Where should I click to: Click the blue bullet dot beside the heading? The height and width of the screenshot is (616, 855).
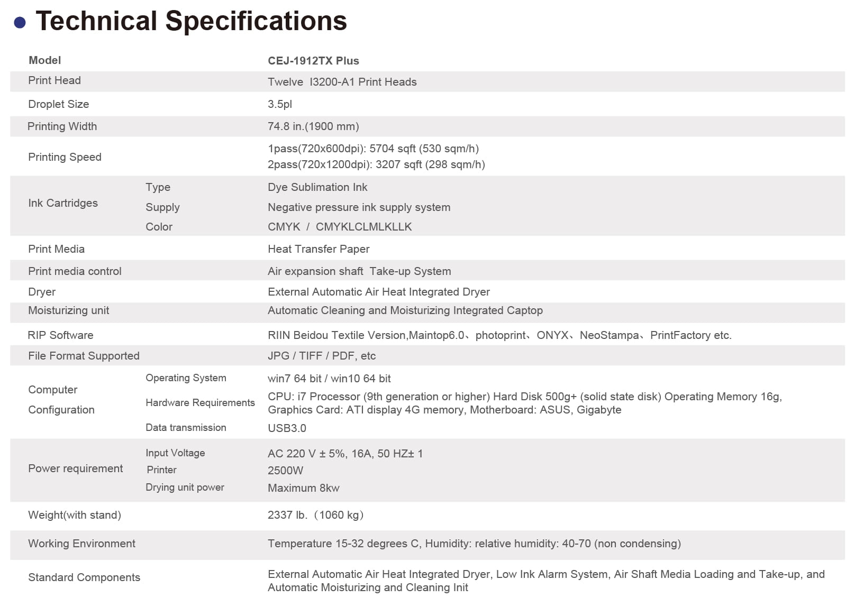click(x=20, y=22)
